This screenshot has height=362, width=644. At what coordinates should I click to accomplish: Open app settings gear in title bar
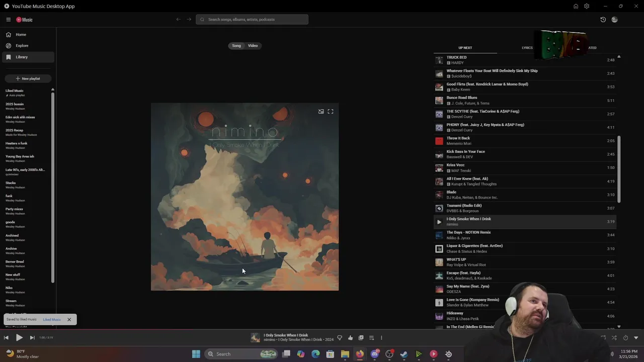[587, 6]
